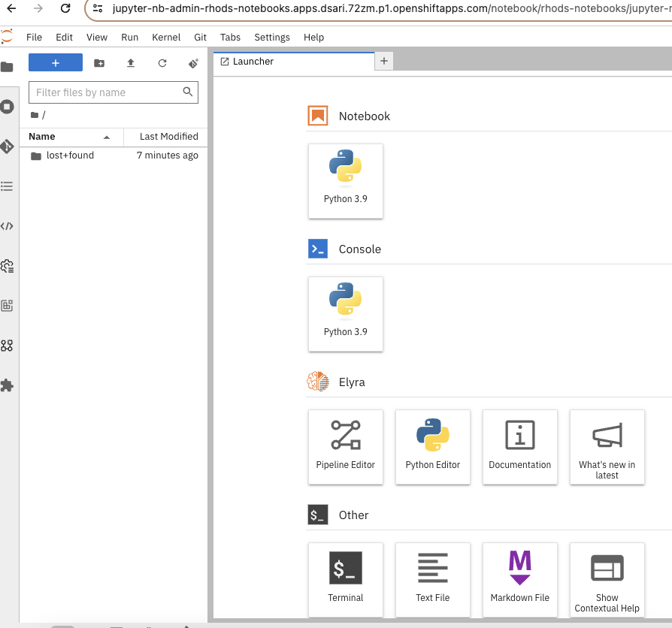Open a new Terminal
This screenshot has height=628, width=672.
[346, 579]
